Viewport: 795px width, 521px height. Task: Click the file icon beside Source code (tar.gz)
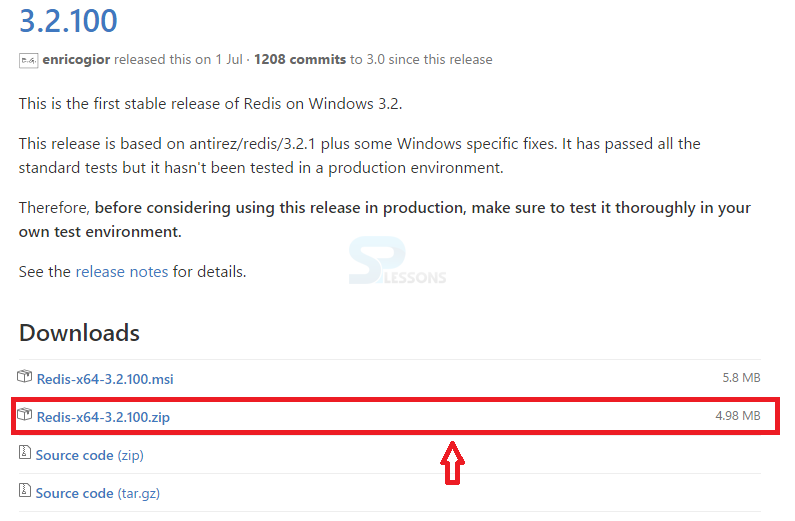pyautogui.click(x=25, y=492)
